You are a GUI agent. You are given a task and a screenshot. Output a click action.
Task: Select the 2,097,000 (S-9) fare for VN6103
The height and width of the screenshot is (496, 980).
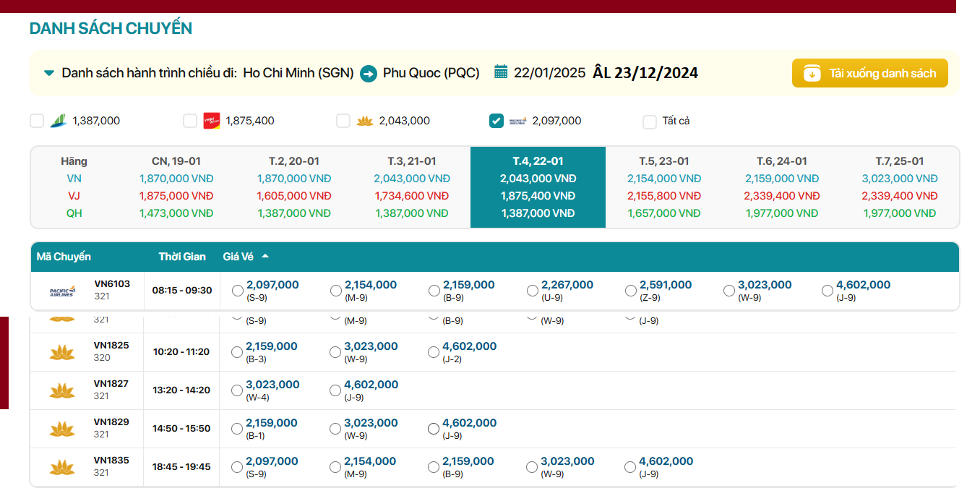pyautogui.click(x=238, y=291)
